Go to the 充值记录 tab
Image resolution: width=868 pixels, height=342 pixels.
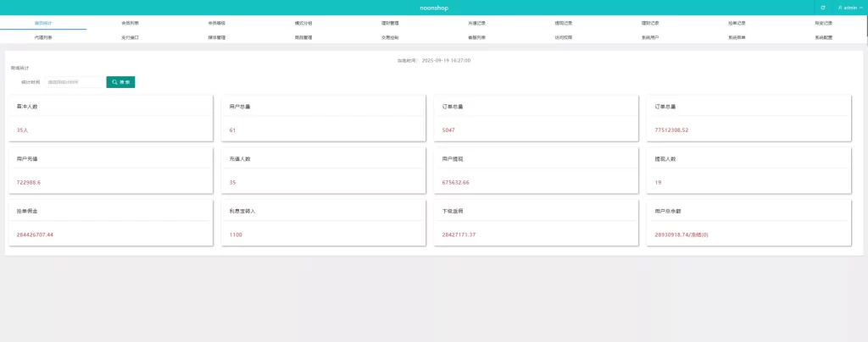[476, 23]
